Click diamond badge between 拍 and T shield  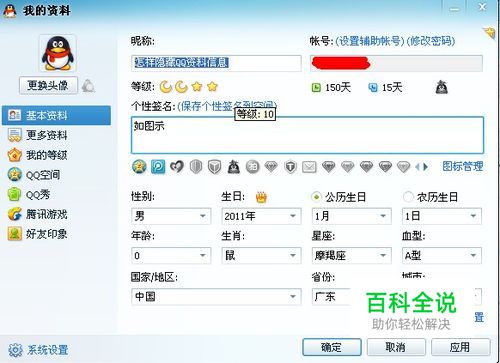pos(271,166)
